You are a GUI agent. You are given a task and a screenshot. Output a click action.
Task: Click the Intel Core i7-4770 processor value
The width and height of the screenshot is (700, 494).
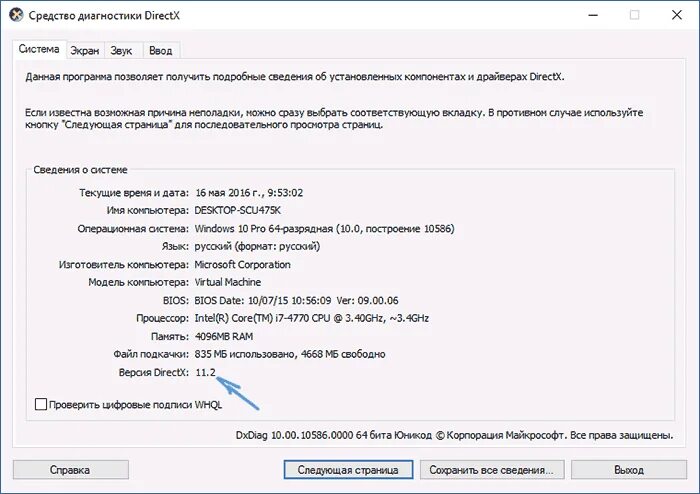point(312,318)
